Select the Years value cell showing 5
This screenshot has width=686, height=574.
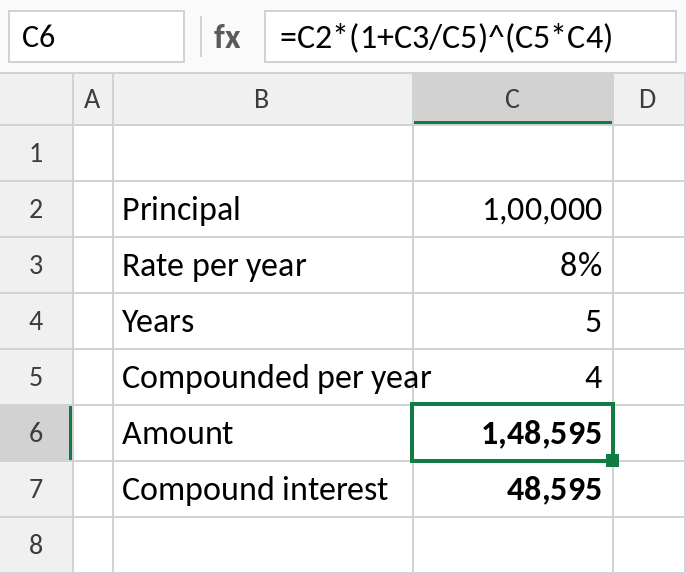coord(513,321)
